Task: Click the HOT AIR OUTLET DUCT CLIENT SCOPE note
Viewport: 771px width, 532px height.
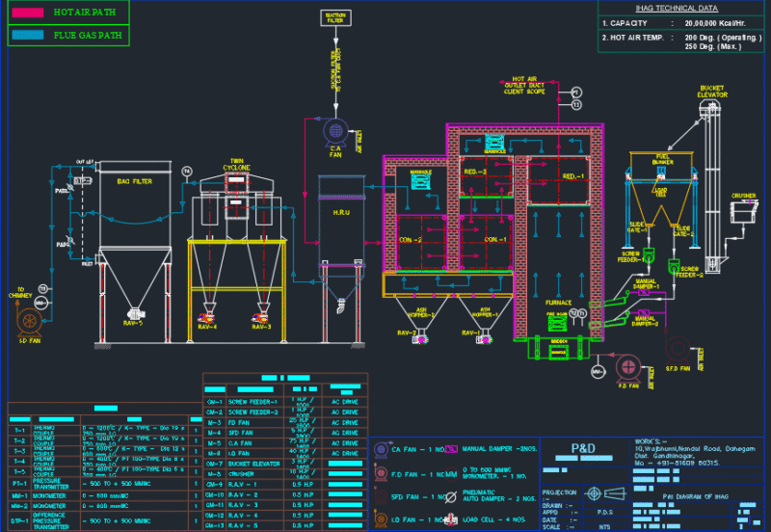Action: (x=524, y=85)
